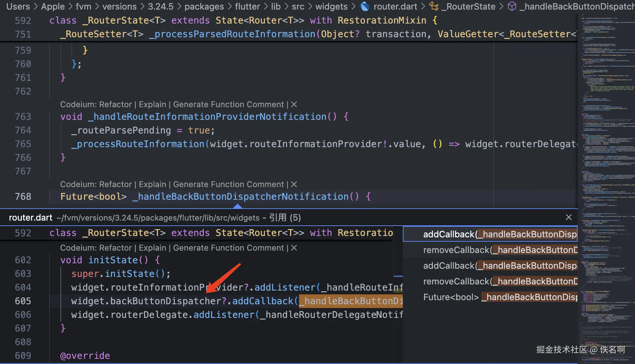Generate Function Comment for initState in peek

point(228,248)
